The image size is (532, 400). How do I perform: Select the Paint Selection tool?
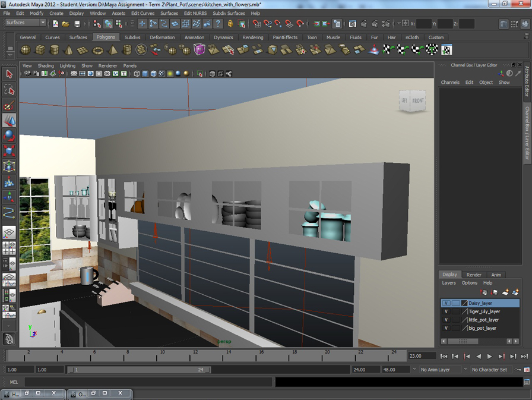click(9, 103)
